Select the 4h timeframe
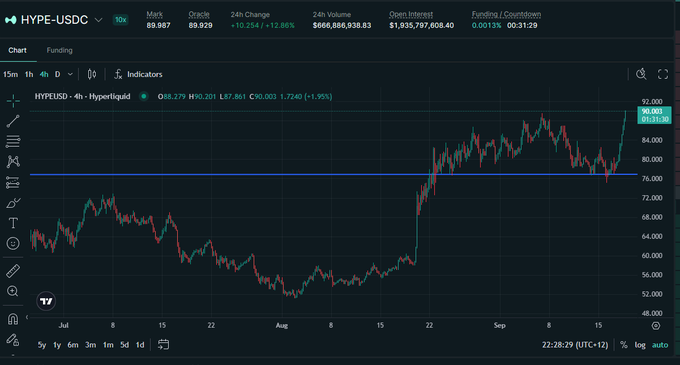 coord(44,75)
